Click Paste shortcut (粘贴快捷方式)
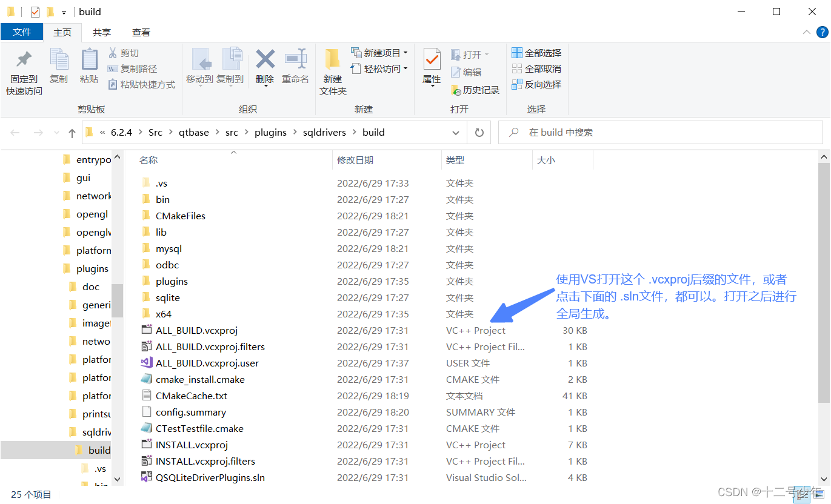 [141, 85]
